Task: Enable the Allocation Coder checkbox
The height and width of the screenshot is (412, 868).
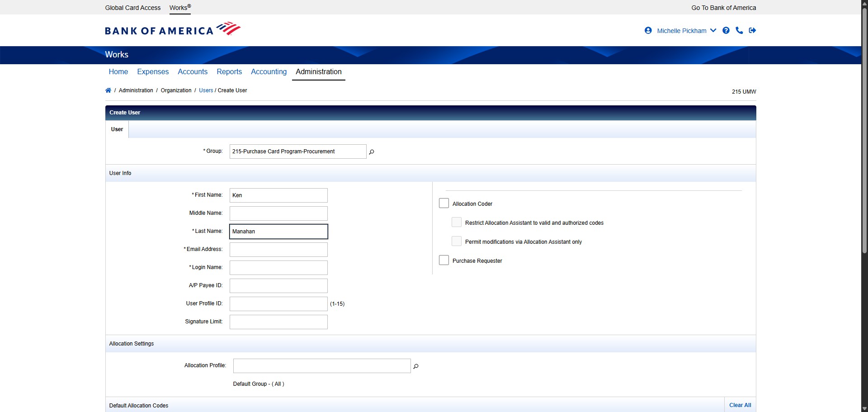Action: (x=444, y=203)
